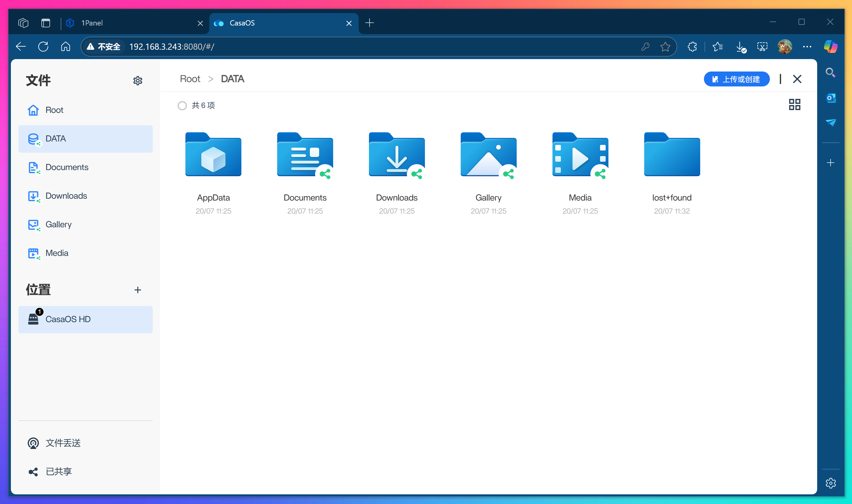Expand the sidebar add plus button
This screenshot has height=504, width=852.
click(x=830, y=163)
